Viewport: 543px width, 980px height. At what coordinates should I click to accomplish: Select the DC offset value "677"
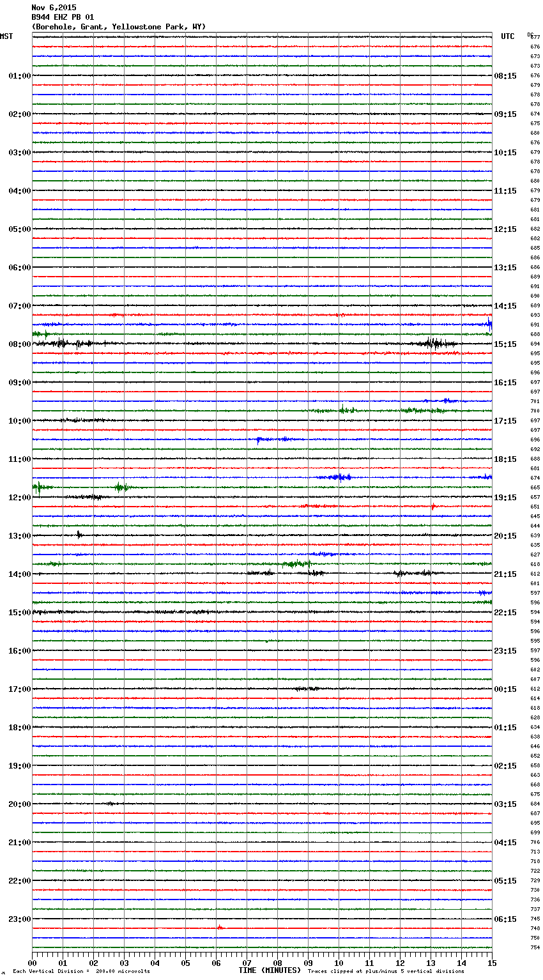535,37
